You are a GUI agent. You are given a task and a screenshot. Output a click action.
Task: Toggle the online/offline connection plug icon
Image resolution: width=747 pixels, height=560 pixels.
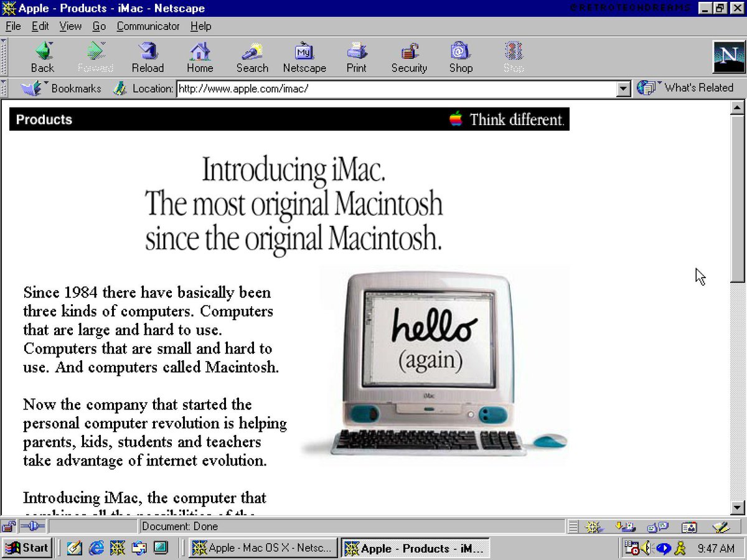(x=32, y=526)
